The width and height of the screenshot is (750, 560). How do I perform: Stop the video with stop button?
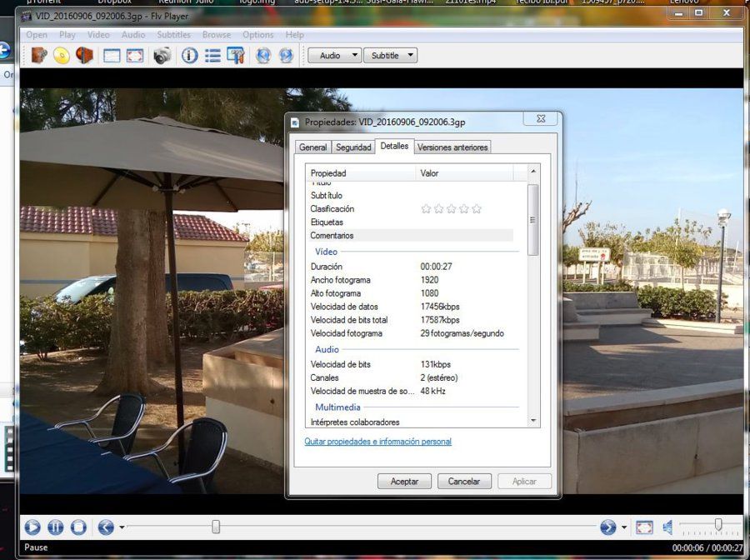[x=78, y=527]
